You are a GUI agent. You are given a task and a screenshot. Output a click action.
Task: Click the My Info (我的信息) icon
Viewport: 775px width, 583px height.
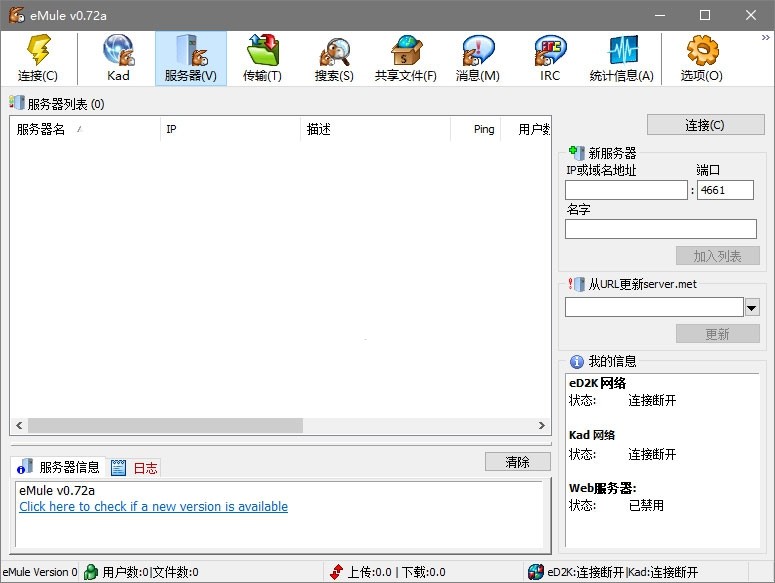click(576, 362)
